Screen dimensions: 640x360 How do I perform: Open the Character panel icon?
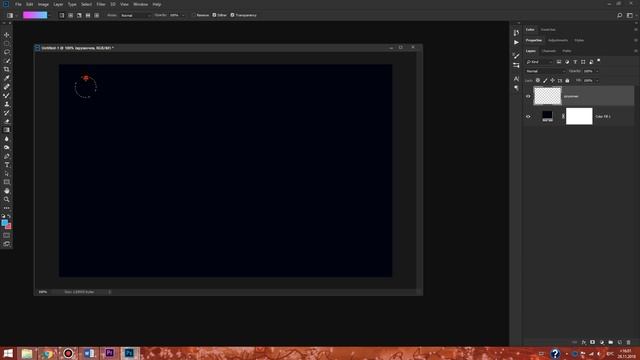516,78
